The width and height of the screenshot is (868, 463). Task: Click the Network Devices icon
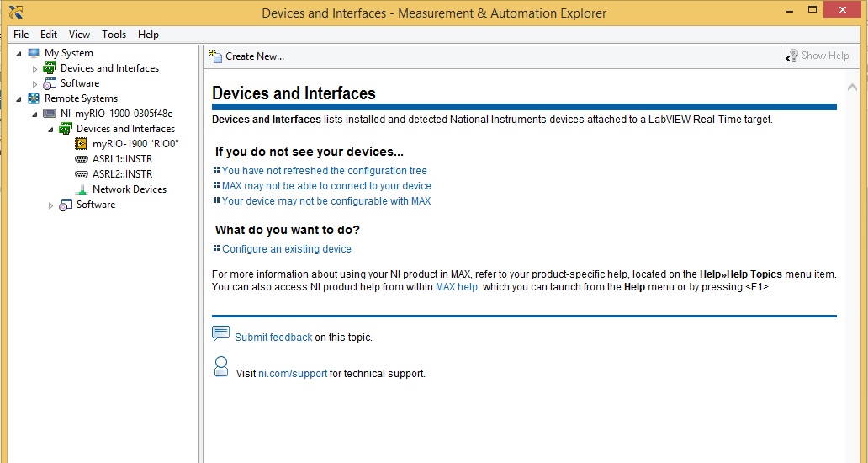[x=82, y=189]
